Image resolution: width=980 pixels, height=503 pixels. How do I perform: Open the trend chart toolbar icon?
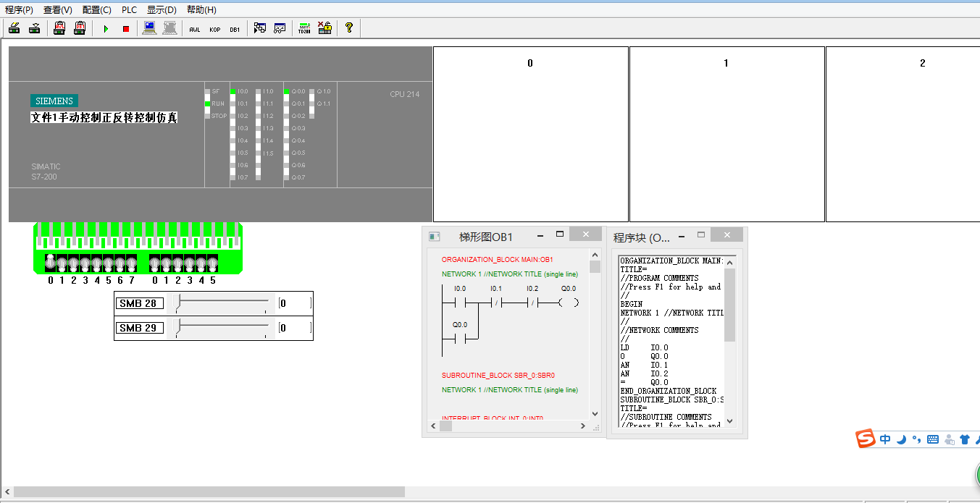click(280, 28)
